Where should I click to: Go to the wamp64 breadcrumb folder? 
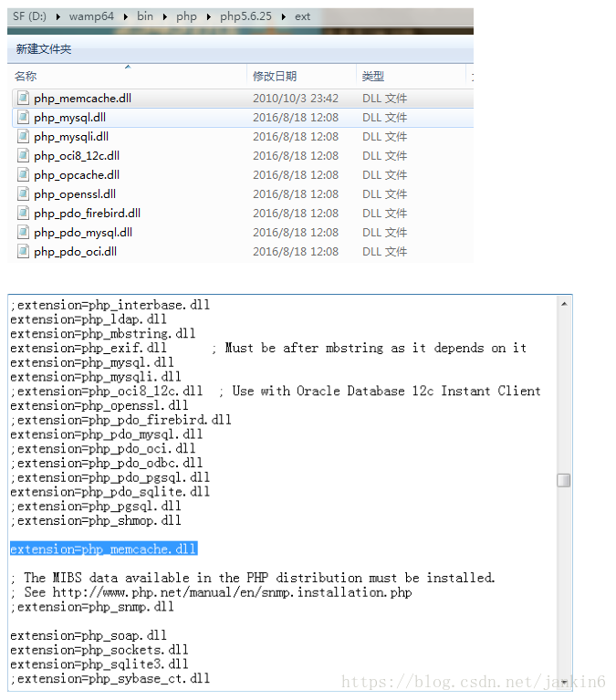[91, 16]
